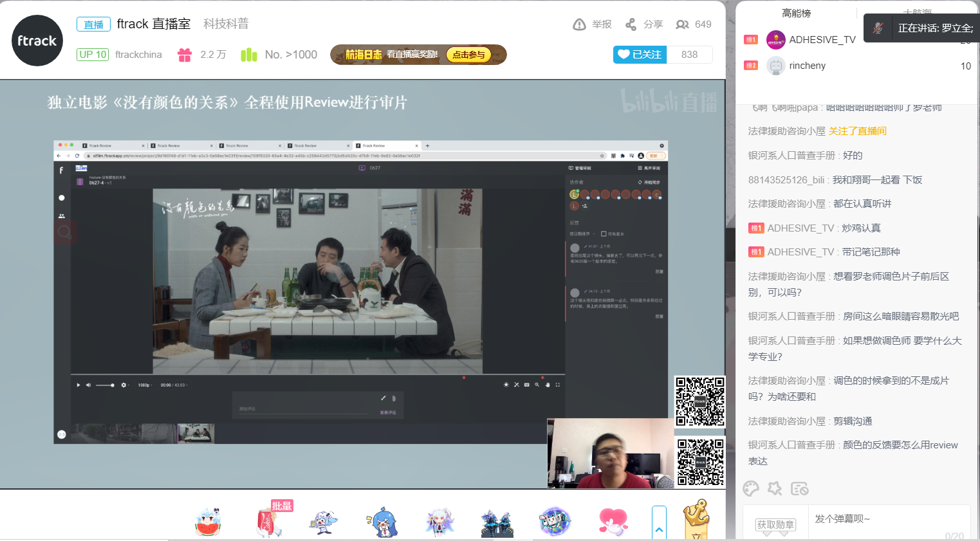Click the 都在认真听讲 chat message
This screenshot has height=541, width=980.
862,204
